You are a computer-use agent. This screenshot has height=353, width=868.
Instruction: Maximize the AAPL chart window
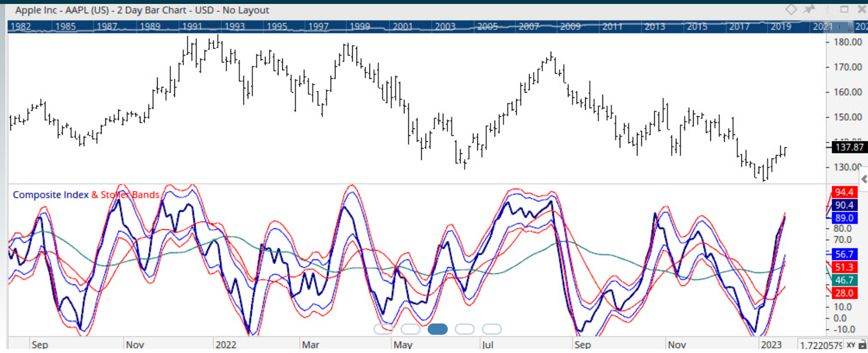tap(844, 9)
